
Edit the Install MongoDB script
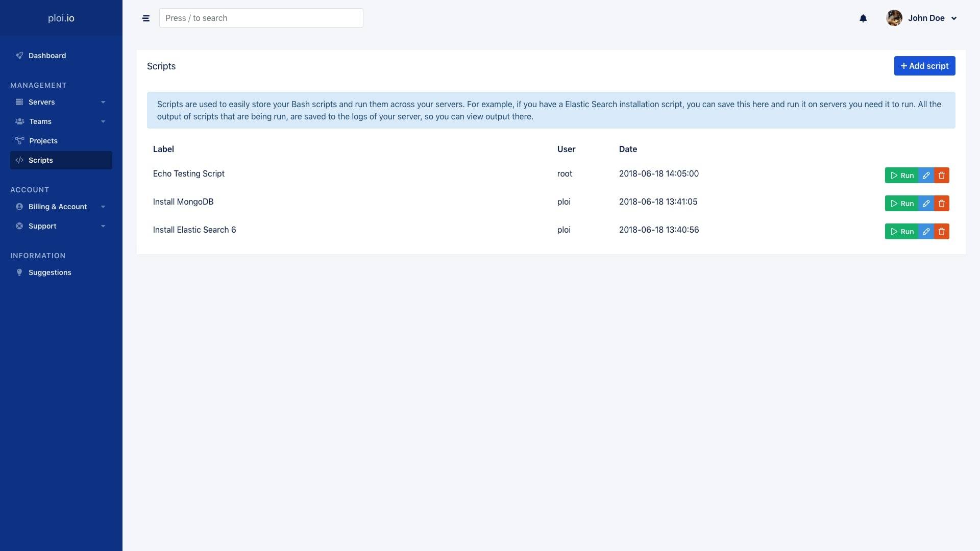(x=926, y=204)
